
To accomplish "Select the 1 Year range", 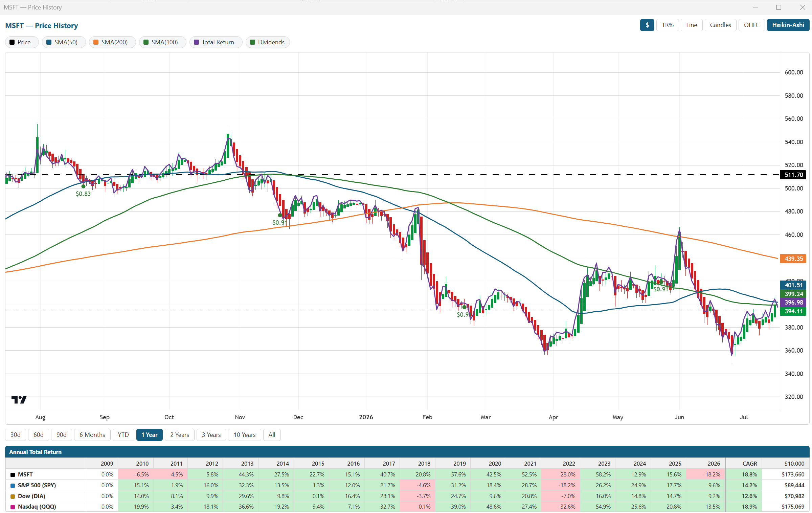I will [150, 435].
